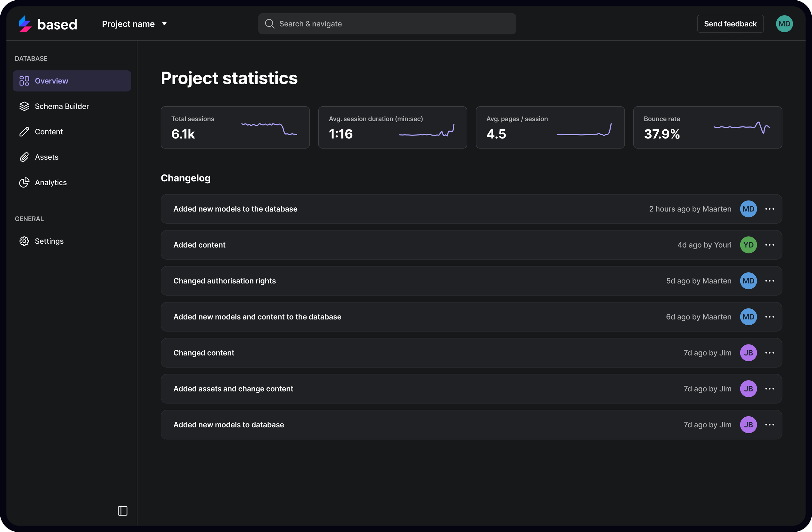Click the search magnifier icon
The image size is (812, 532).
pos(270,23)
